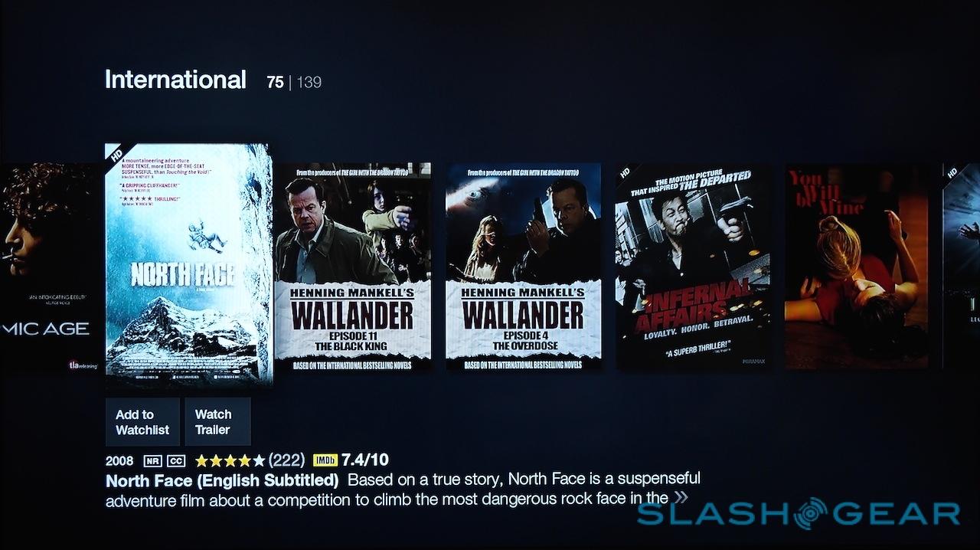980x550 pixels.
Task: Click the Add to Watchlist button
Action: 142,422
